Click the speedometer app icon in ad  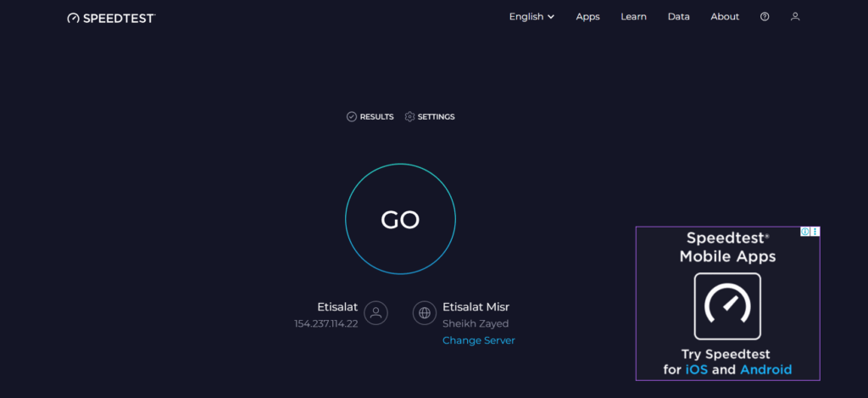tap(727, 306)
